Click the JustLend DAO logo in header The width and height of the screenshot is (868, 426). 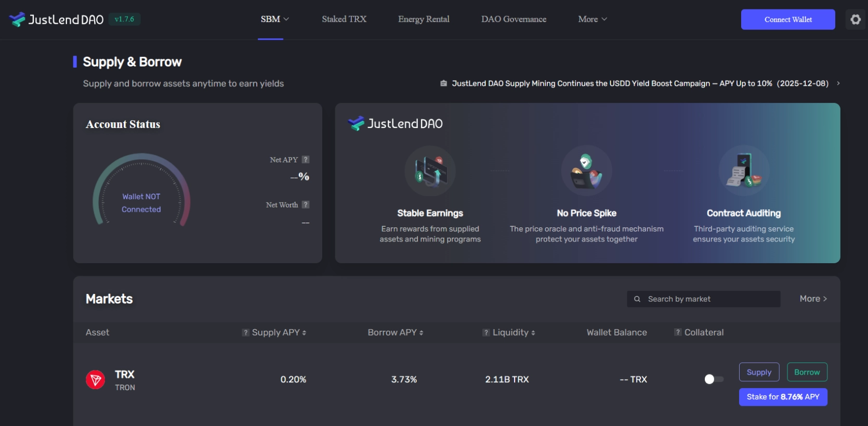tap(56, 20)
